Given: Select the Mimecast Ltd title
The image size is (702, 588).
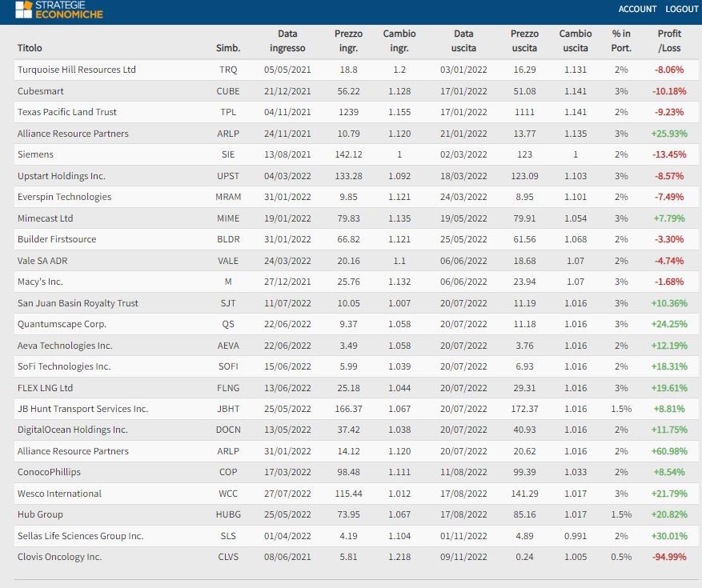Looking at the screenshot, I should (45, 218).
